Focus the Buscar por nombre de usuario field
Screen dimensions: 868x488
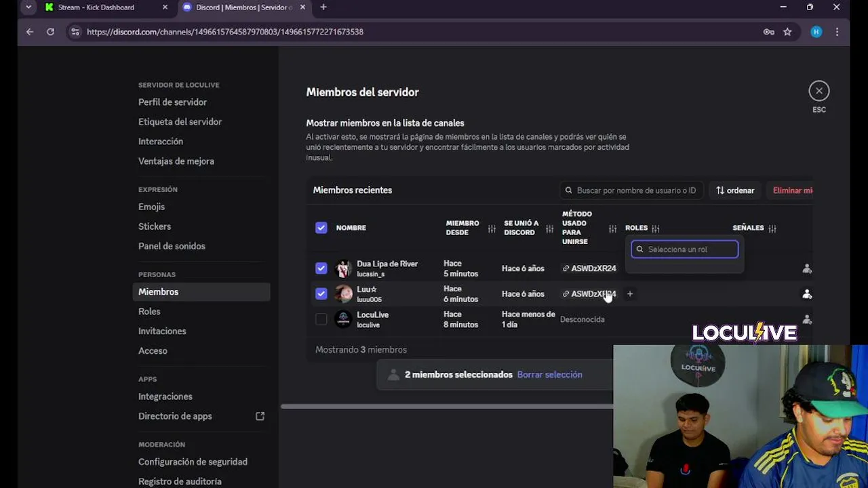631,190
